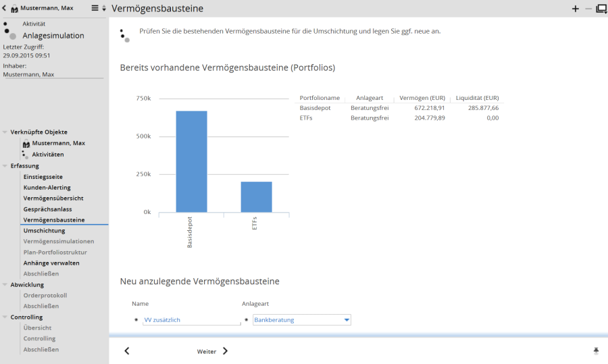This screenshot has height=364, width=608.
Task: Click the plus icon in top bar
Action: [576, 9]
